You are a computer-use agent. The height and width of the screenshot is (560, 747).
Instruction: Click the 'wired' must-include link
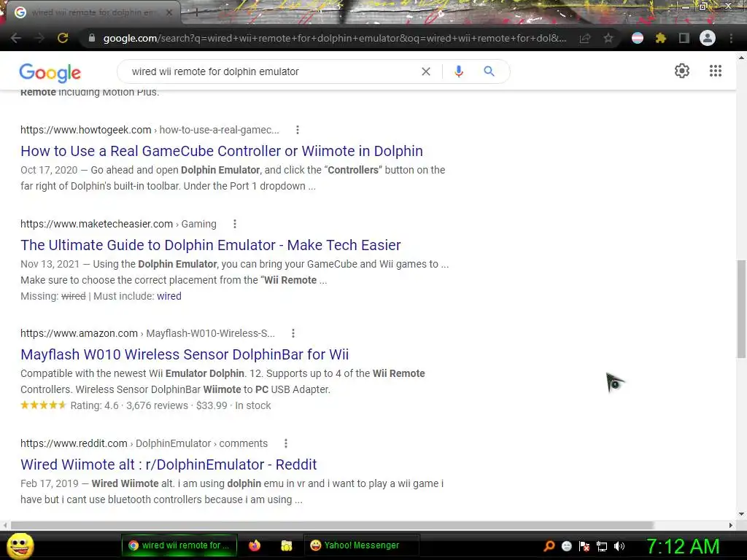point(169,296)
